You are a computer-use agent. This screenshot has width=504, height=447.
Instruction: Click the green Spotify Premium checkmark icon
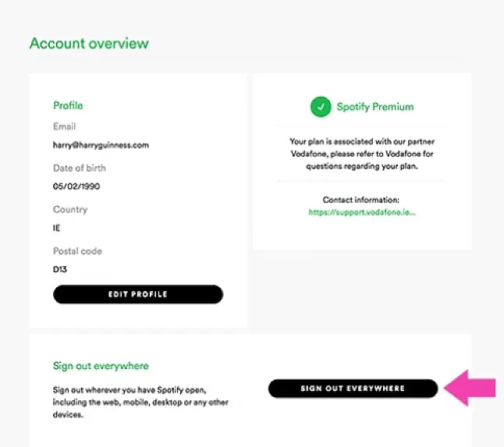pyautogui.click(x=321, y=107)
